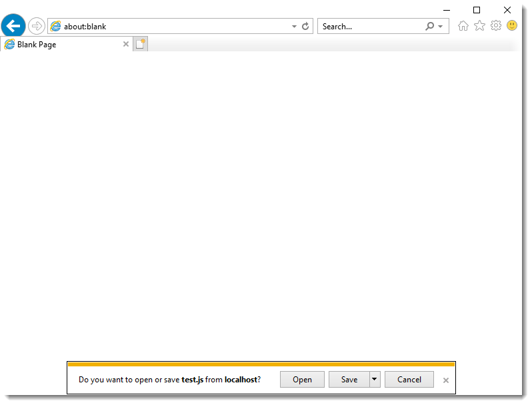The width and height of the screenshot is (532, 405).
Task: Go to the Home page icon
Action: click(x=463, y=26)
